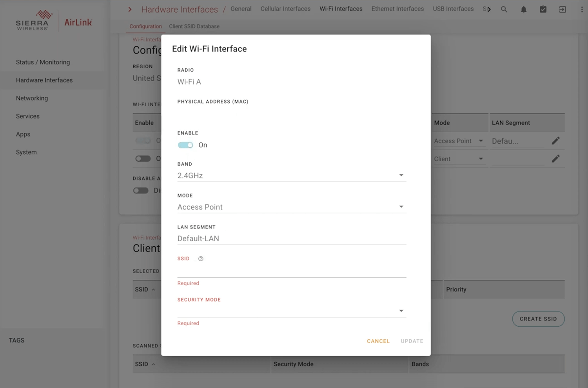This screenshot has width=588, height=388.
Task: Open the three-dot overflow menu
Action: [x=581, y=9]
